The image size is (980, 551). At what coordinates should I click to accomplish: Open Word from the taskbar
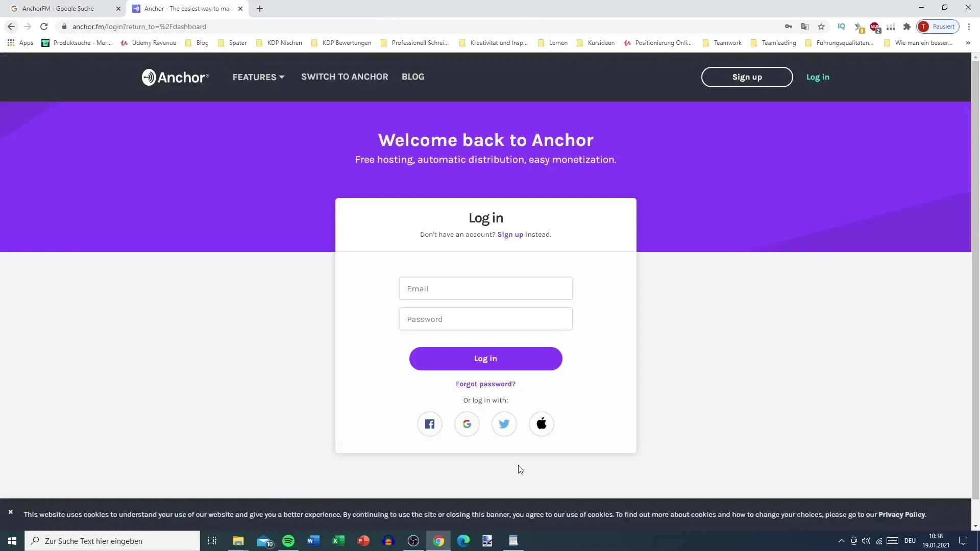tap(313, 541)
